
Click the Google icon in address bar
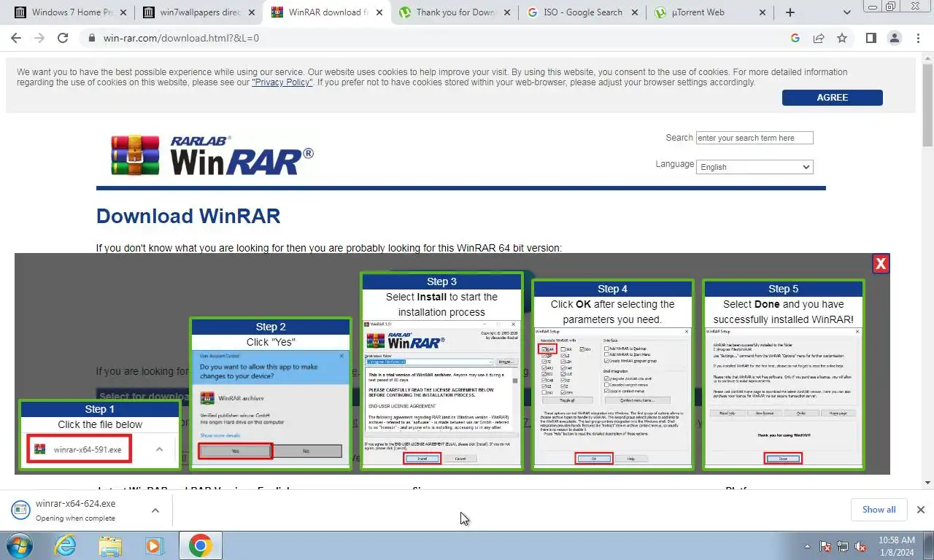(x=795, y=38)
